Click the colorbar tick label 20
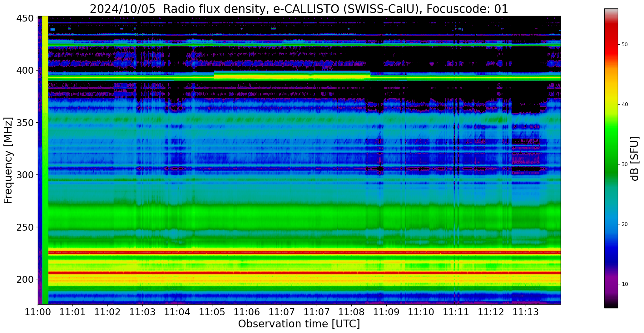Screen dimensions: 644x333 pos(625,224)
